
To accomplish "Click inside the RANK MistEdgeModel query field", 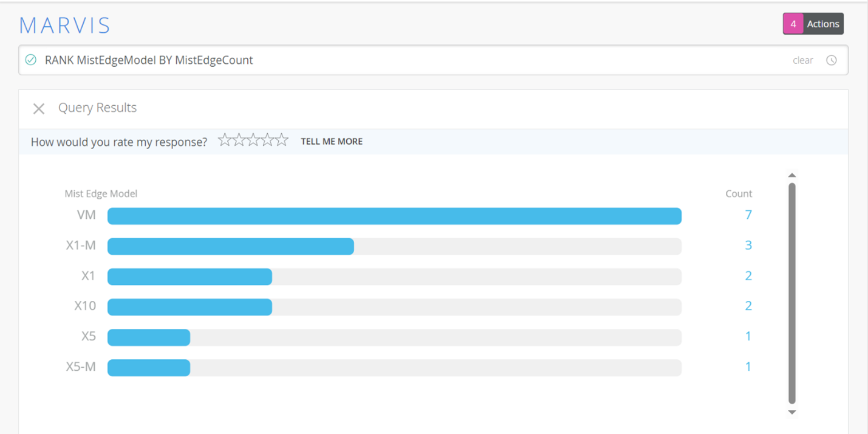I will 433,60.
